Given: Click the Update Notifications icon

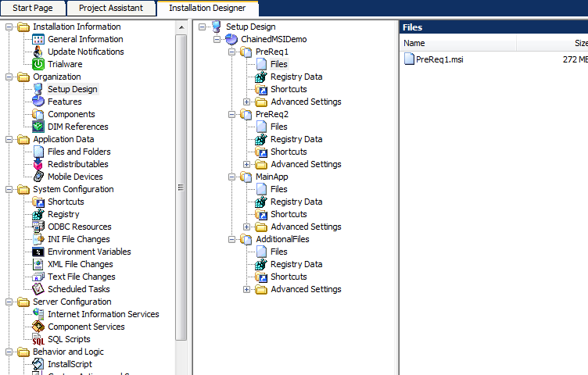Looking at the screenshot, I should click(x=38, y=52).
